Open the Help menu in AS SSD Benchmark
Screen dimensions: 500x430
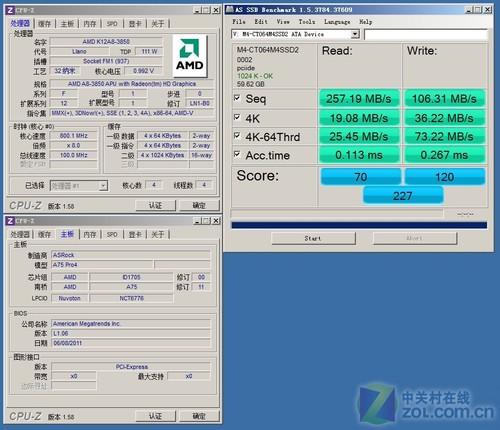[366, 22]
